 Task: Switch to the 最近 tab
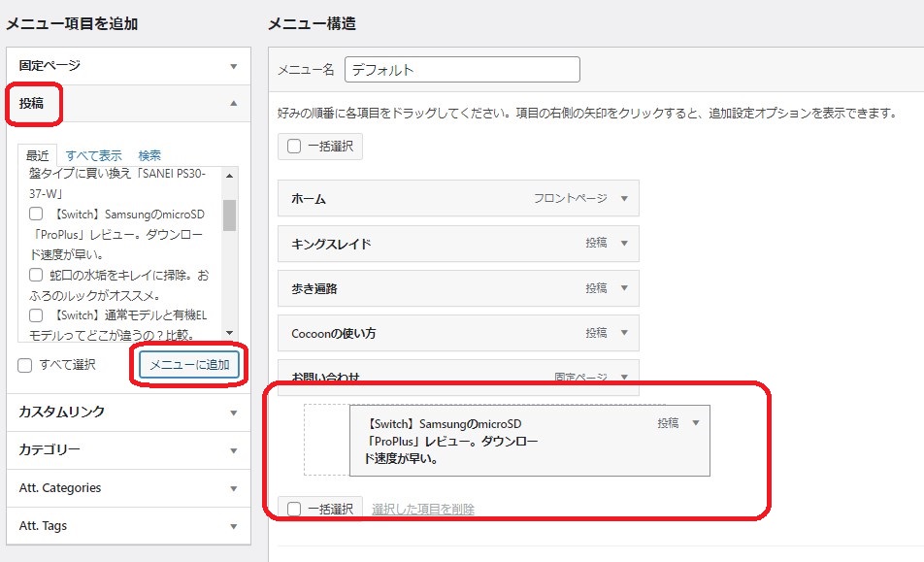point(37,155)
